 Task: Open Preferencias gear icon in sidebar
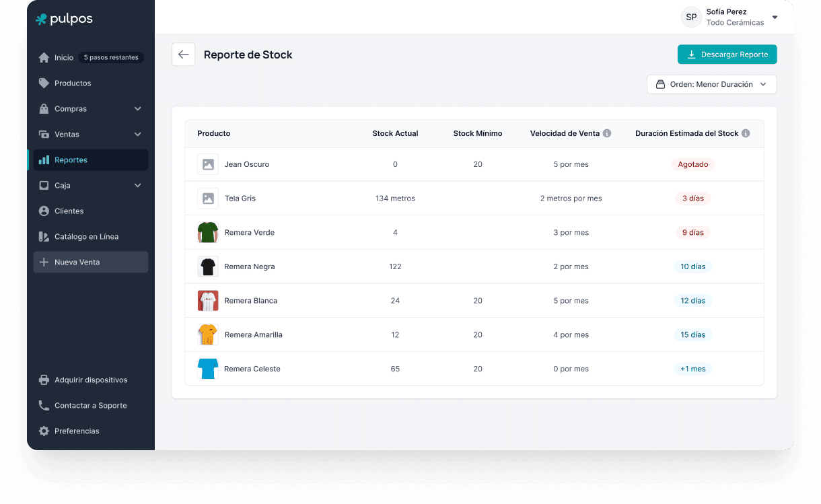[x=44, y=431]
